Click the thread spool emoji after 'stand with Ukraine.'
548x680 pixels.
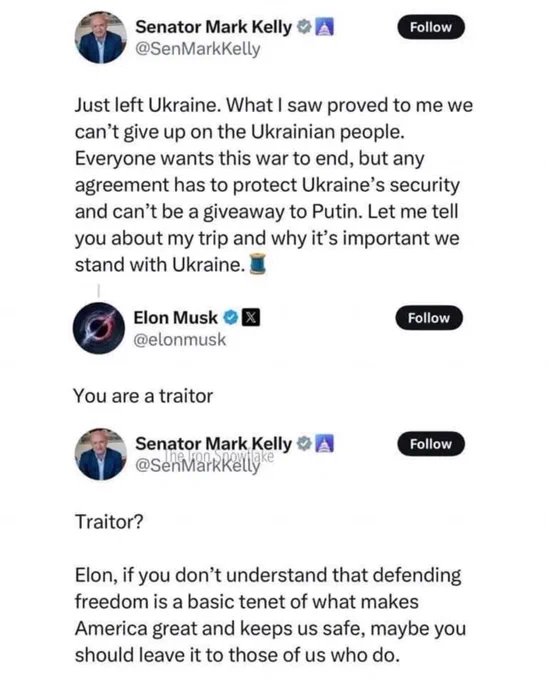[x=257, y=264]
